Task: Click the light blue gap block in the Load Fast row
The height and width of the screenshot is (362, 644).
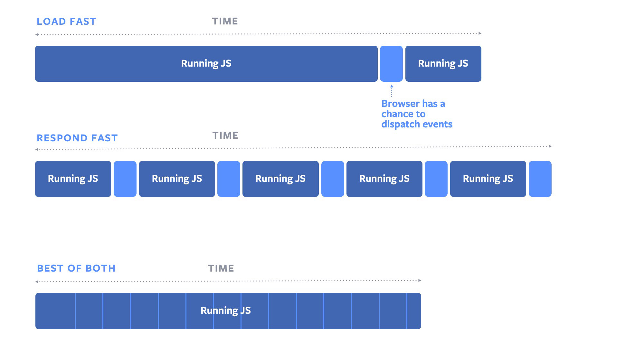Action: click(391, 64)
